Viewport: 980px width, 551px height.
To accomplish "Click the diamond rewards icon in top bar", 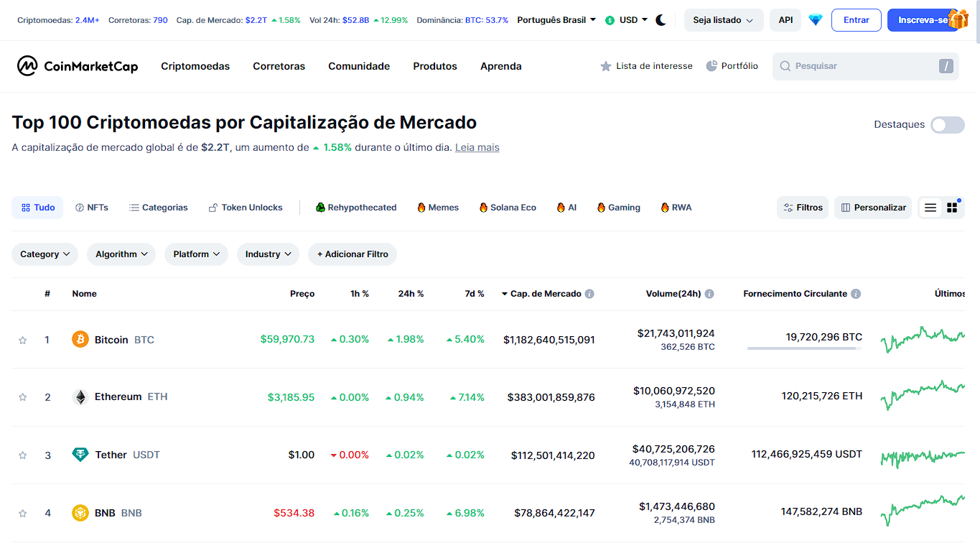I will point(815,20).
